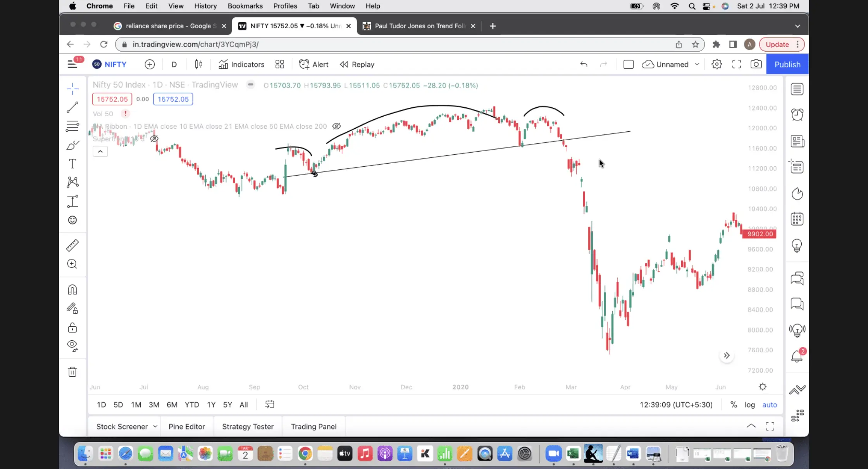Screen dimensions: 868x469
Task: Click the trash Remove Drawings icon
Action: [x=72, y=372]
